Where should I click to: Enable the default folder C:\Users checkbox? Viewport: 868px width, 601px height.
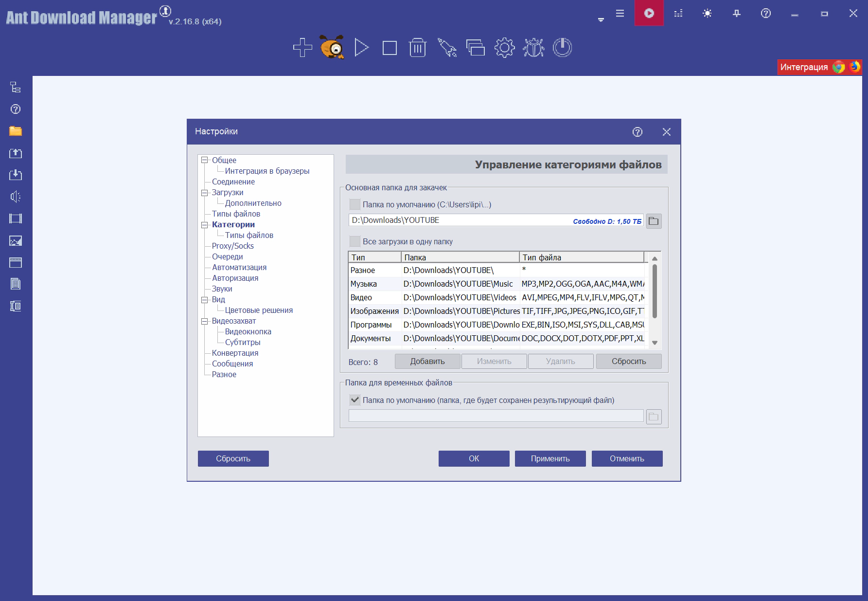(355, 204)
